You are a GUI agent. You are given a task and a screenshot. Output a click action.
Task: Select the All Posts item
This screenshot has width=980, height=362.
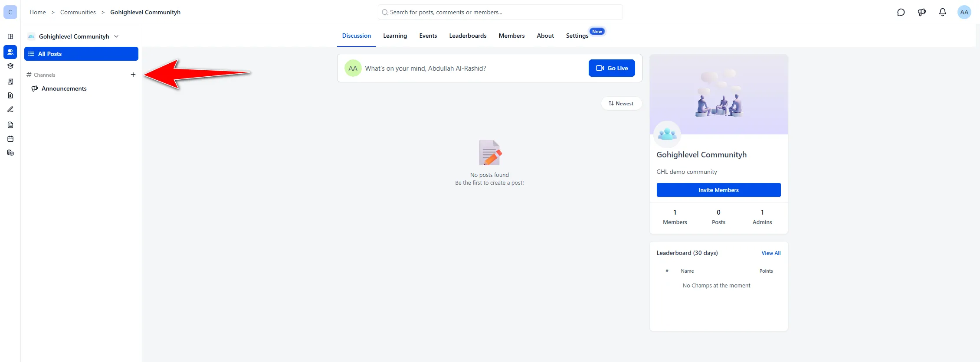81,54
